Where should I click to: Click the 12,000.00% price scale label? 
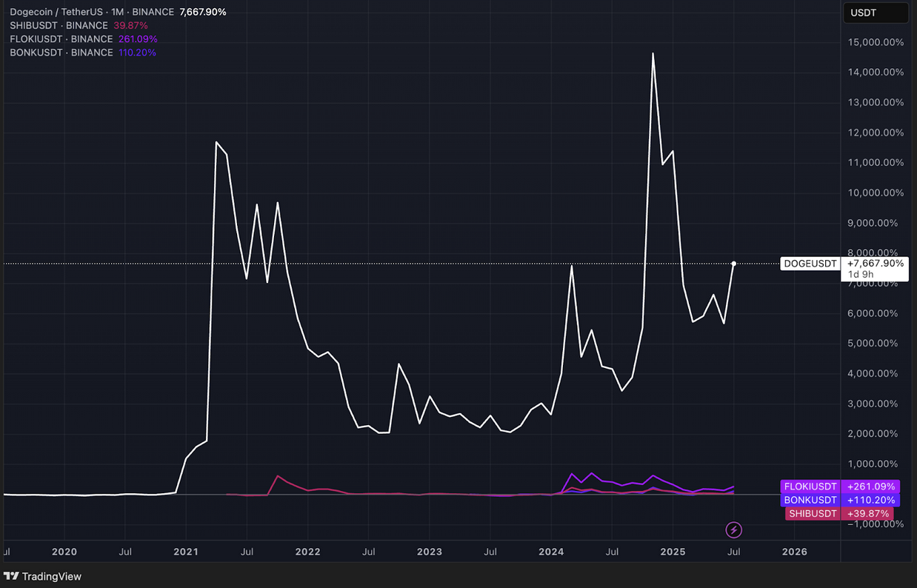point(876,133)
